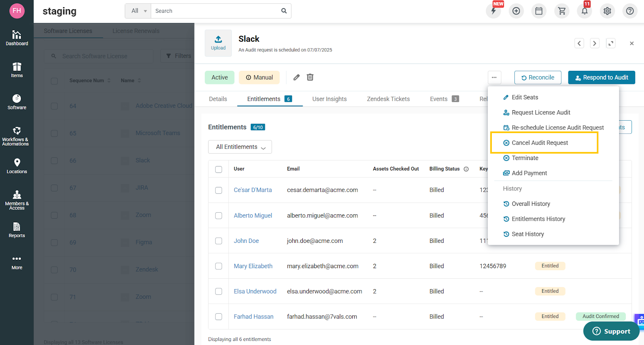Click Billing Status info icon
This screenshot has height=345, width=644.
466,169
